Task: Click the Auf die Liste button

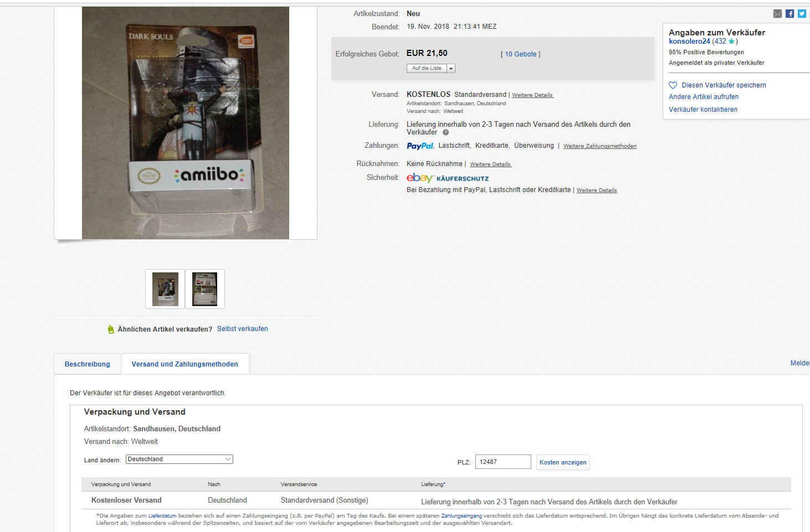Action: point(427,69)
